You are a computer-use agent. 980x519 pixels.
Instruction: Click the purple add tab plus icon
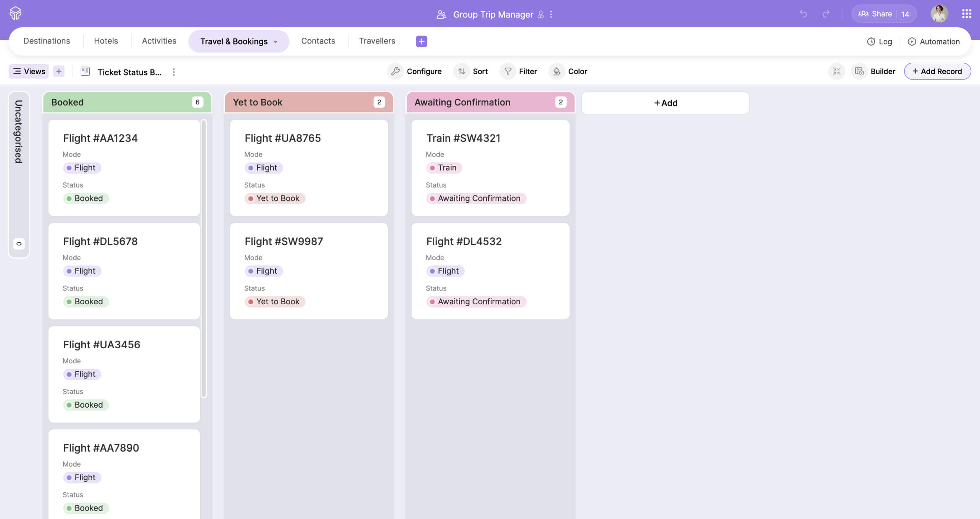coord(421,41)
